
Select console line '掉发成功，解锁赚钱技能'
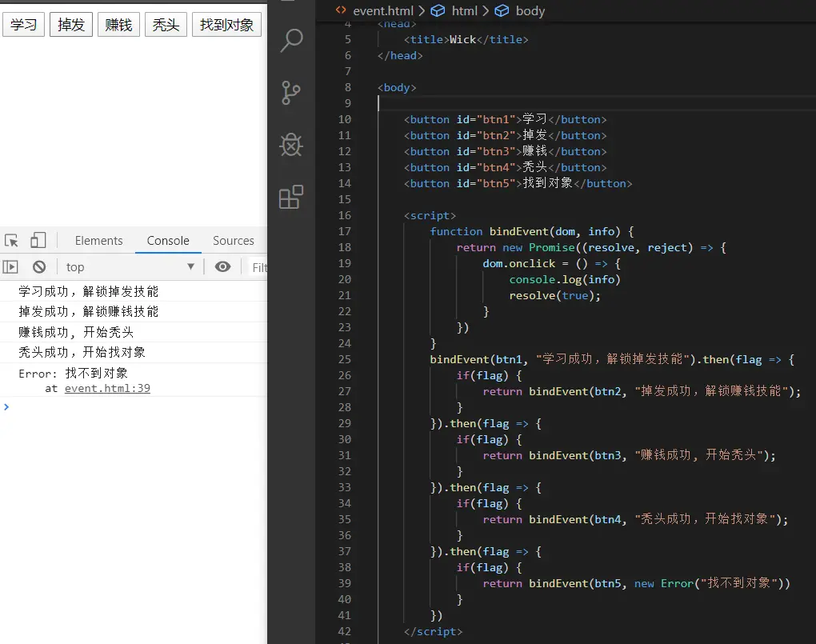point(89,312)
